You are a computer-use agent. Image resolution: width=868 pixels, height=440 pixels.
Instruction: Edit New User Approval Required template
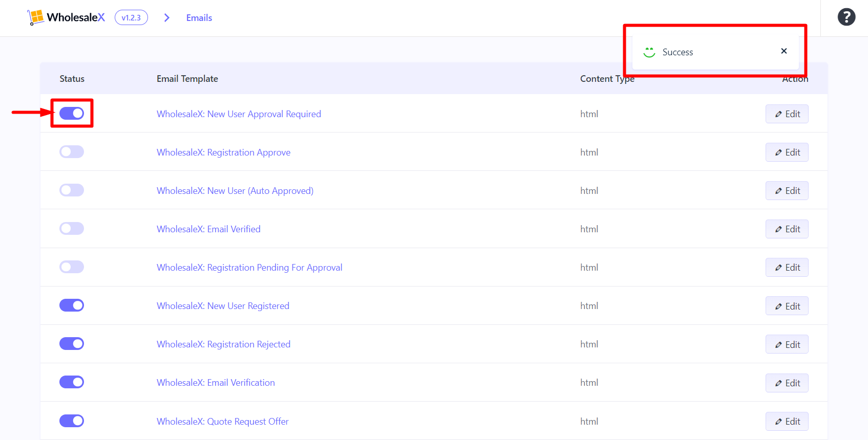[x=787, y=114]
